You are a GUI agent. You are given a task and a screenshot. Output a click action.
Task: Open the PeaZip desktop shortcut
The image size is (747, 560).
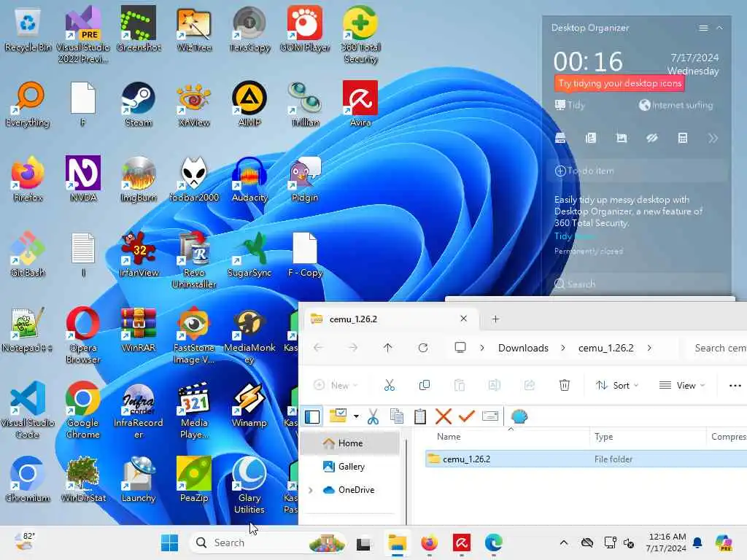click(194, 480)
